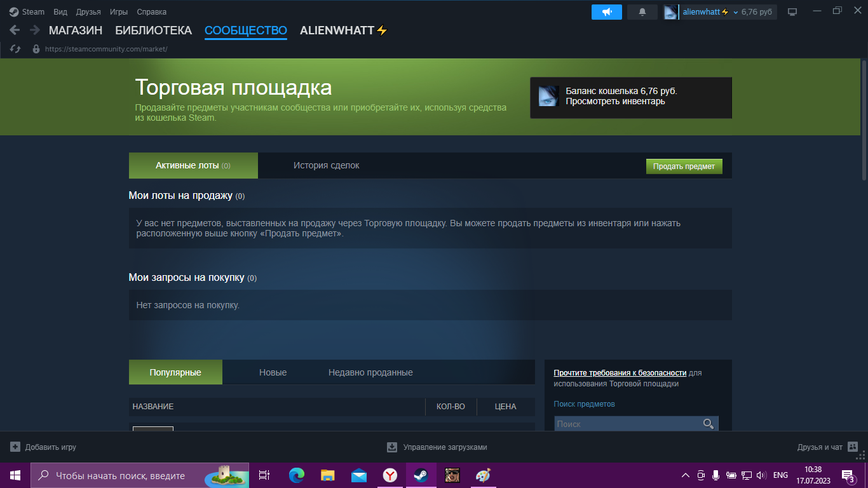Show hidden tray icons with the chevron

click(686, 475)
